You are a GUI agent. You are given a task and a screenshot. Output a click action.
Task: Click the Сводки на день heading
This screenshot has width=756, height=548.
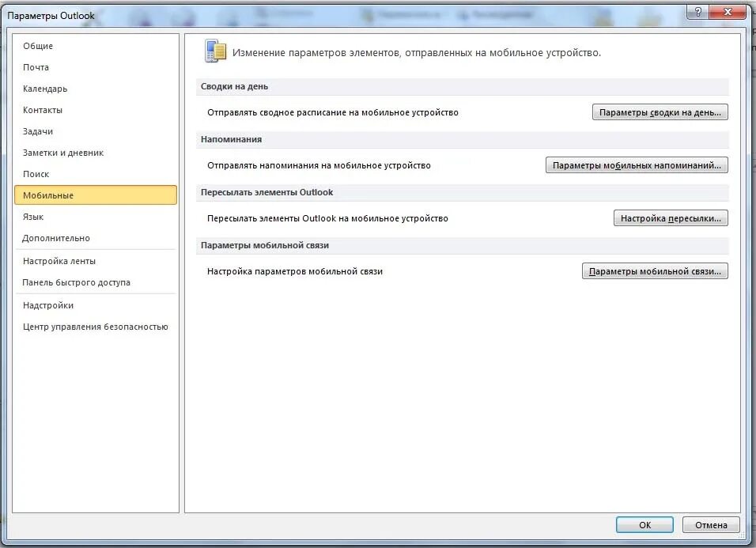[x=234, y=87]
